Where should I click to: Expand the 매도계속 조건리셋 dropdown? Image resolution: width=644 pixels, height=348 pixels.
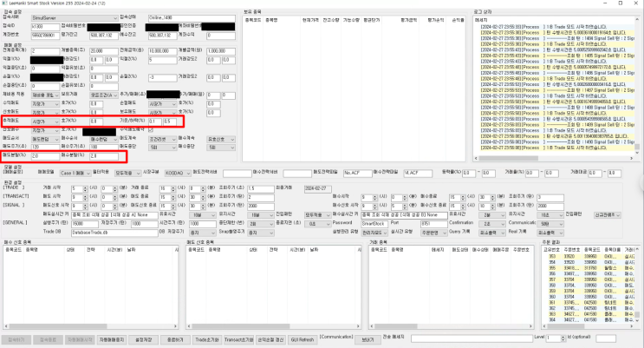pyautogui.click(x=163, y=140)
